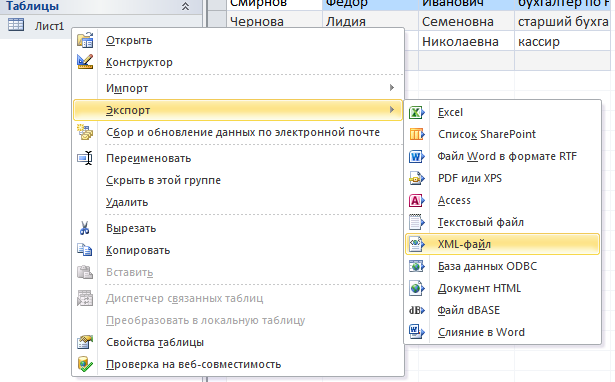Expand the Экспорт submenu arrow
Screen dimensions: 615x382
coord(391,109)
